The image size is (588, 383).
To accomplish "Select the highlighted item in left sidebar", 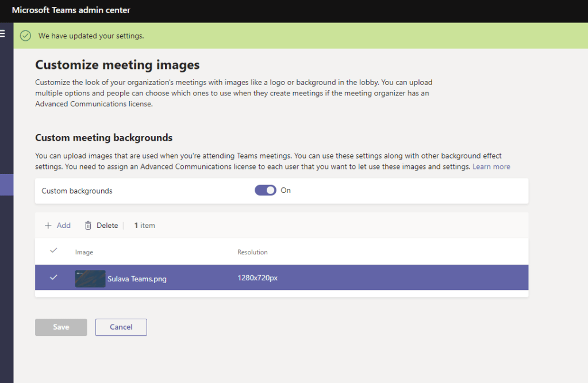I will 6,185.
